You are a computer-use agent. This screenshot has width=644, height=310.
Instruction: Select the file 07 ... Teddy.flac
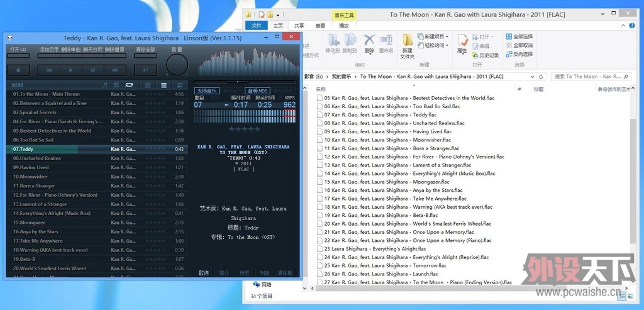point(380,115)
